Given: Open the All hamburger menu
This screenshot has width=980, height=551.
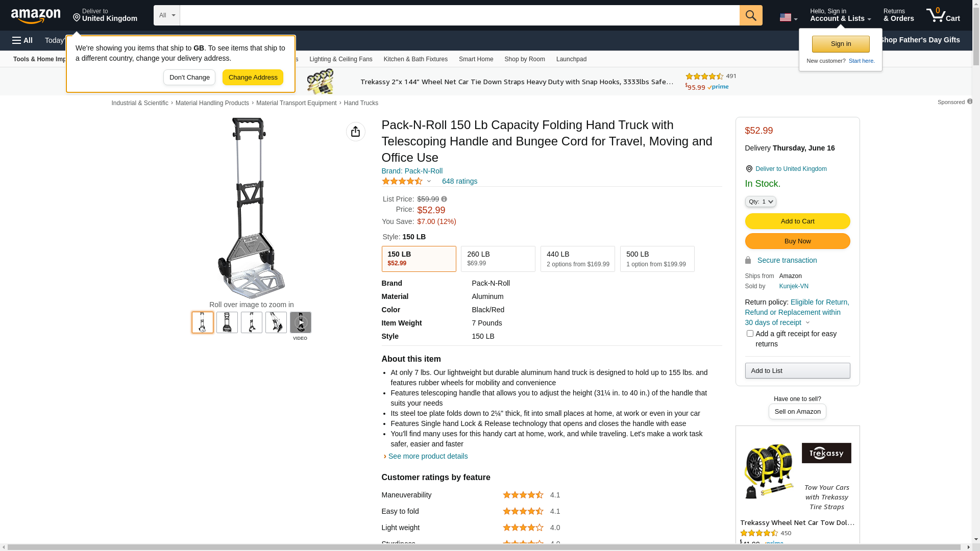Looking at the screenshot, I should [22, 40].
